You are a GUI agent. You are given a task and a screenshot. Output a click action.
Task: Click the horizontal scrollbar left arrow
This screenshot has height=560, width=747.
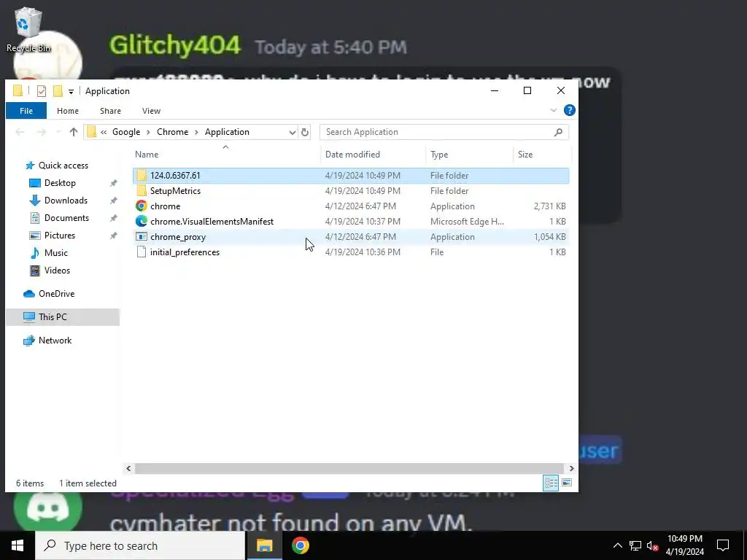(x=128, y=469)
